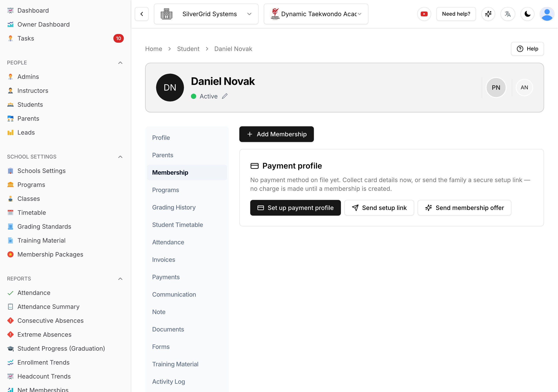Screen dimensions: 558x392
Task: Switch to the Profile tab
Action: click(x=187, y=138)
